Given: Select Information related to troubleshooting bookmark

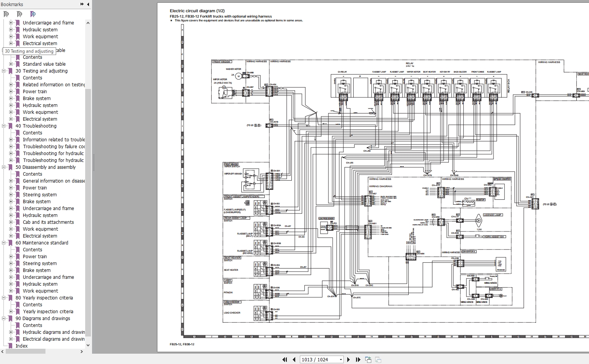Looking at the screenshot, I should [x=53, y=140].
